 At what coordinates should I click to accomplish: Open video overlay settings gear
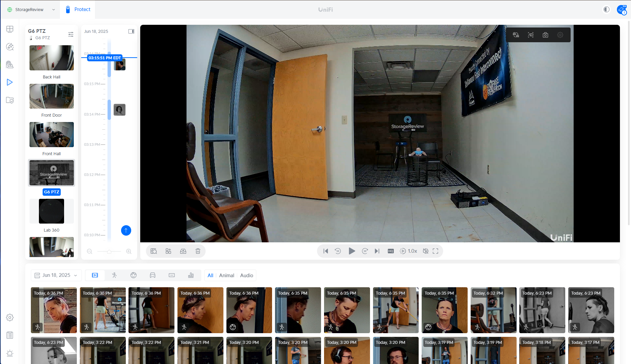coord(560,35)
